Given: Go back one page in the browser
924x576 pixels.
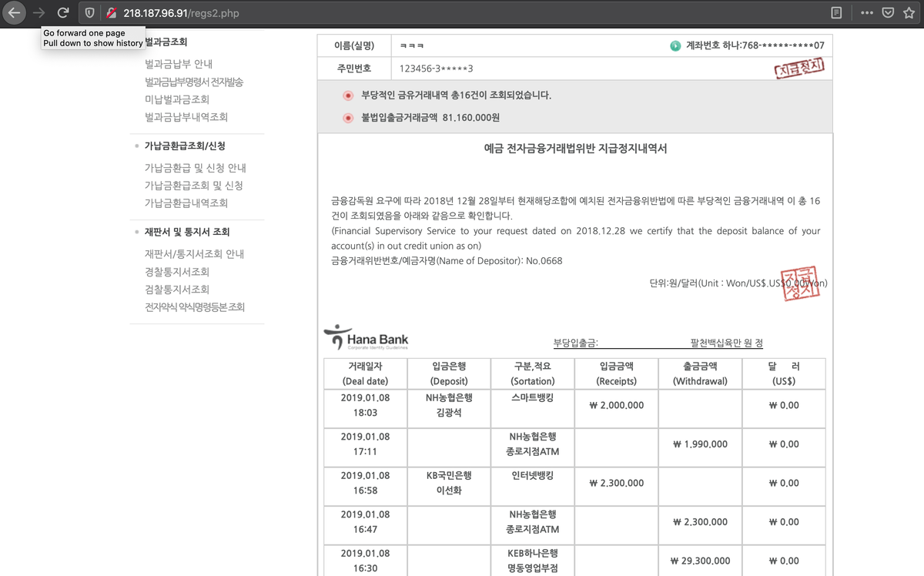Looking at the screenshot, I should pos(15,12).
